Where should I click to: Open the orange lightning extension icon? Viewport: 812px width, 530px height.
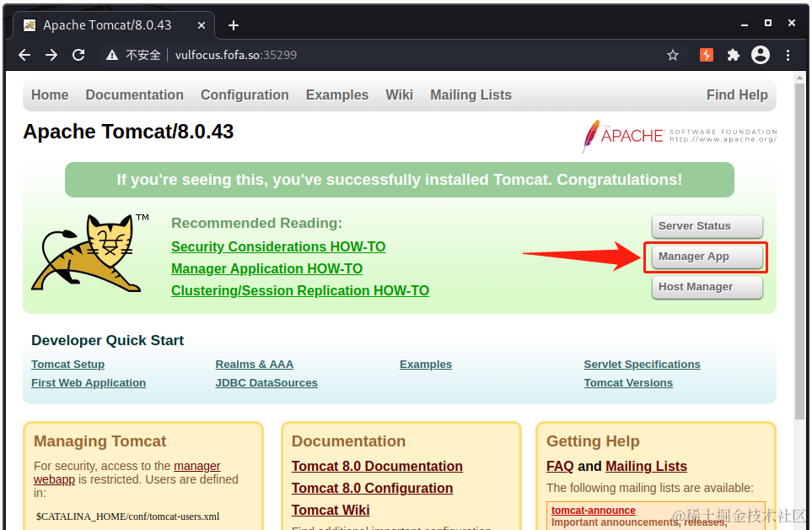[x=707, y=55]
